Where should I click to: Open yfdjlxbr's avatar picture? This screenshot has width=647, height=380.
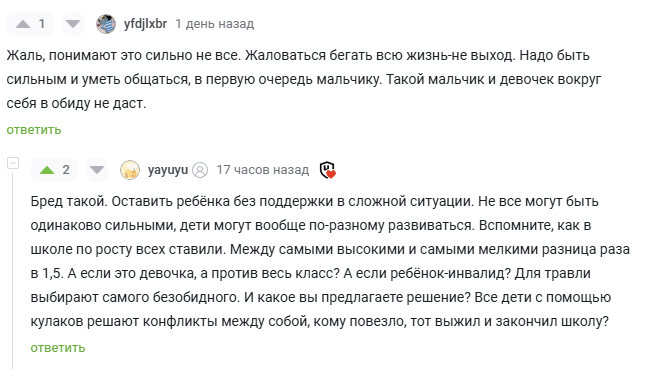[x=106, y=24]
